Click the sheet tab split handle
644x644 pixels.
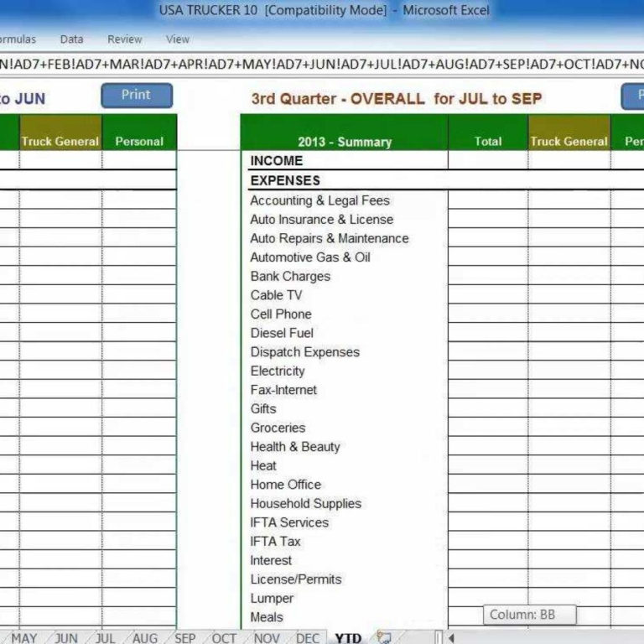click(439, 638)
